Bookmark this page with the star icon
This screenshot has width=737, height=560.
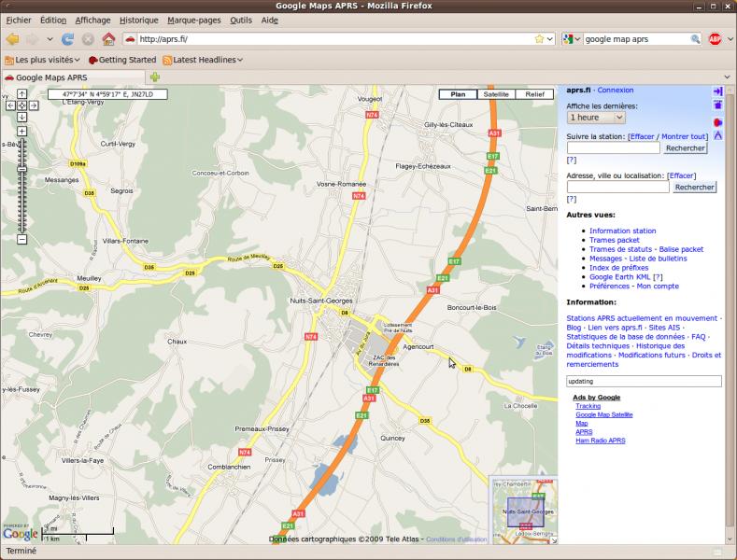pos(539,39)
